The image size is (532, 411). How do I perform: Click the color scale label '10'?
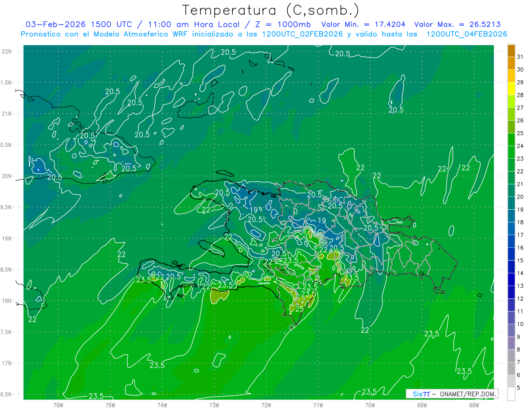pyautogui.click(x=520, y=324)
